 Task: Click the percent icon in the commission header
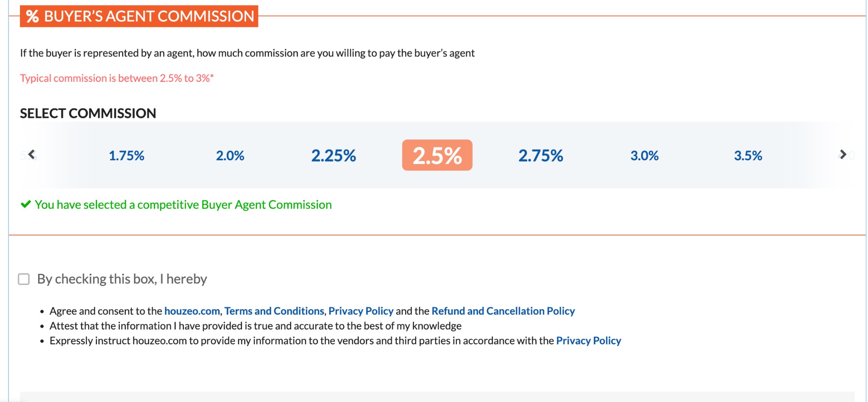[x=32, y=17]
